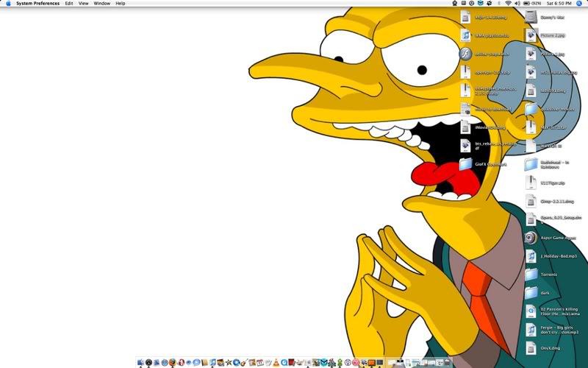Select the music to download item
This screenshot has height=368, width=588.
[x=465, y=109]
